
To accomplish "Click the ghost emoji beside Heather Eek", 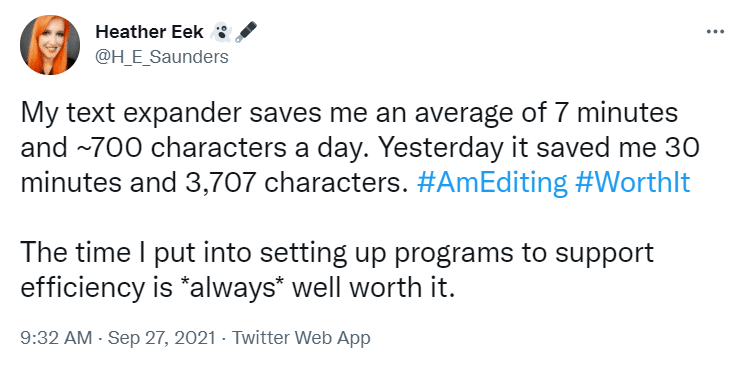I will pos(221,32).
